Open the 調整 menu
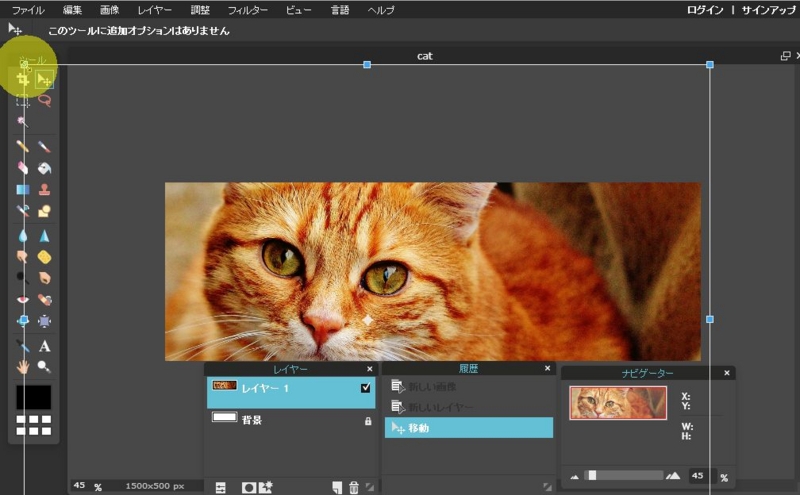 [199, 10]
